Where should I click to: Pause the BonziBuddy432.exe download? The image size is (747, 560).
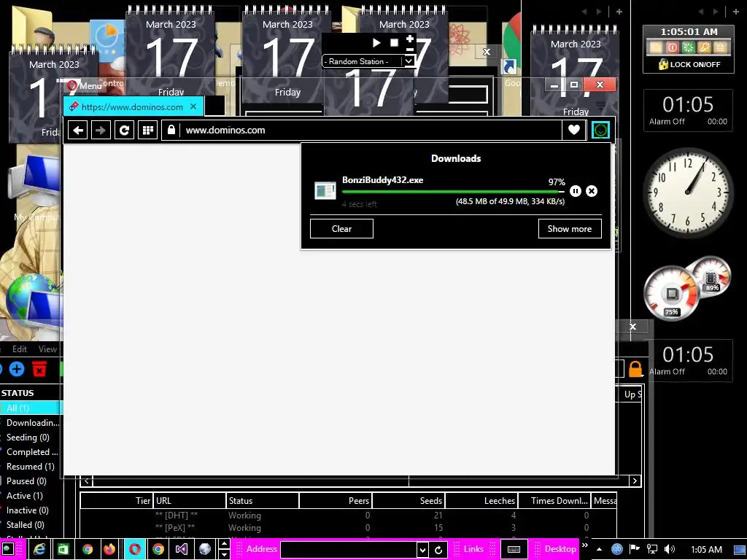coord(576,191)
